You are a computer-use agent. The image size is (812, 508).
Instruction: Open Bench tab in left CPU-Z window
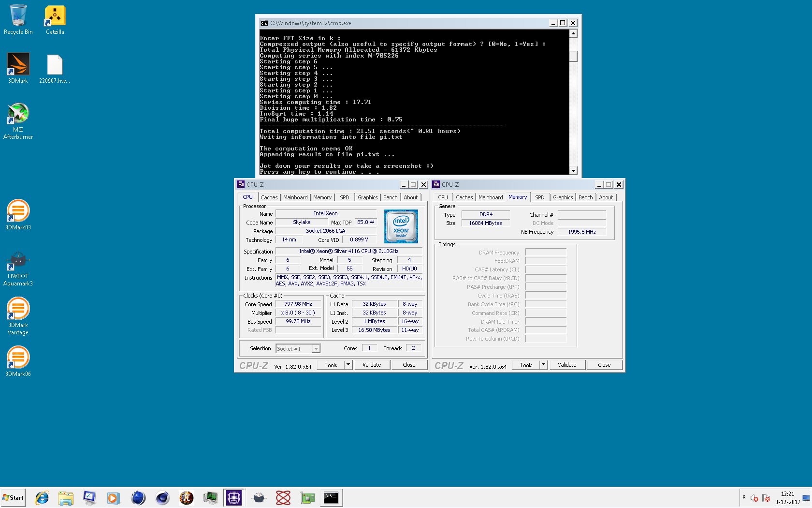(391, 197)
